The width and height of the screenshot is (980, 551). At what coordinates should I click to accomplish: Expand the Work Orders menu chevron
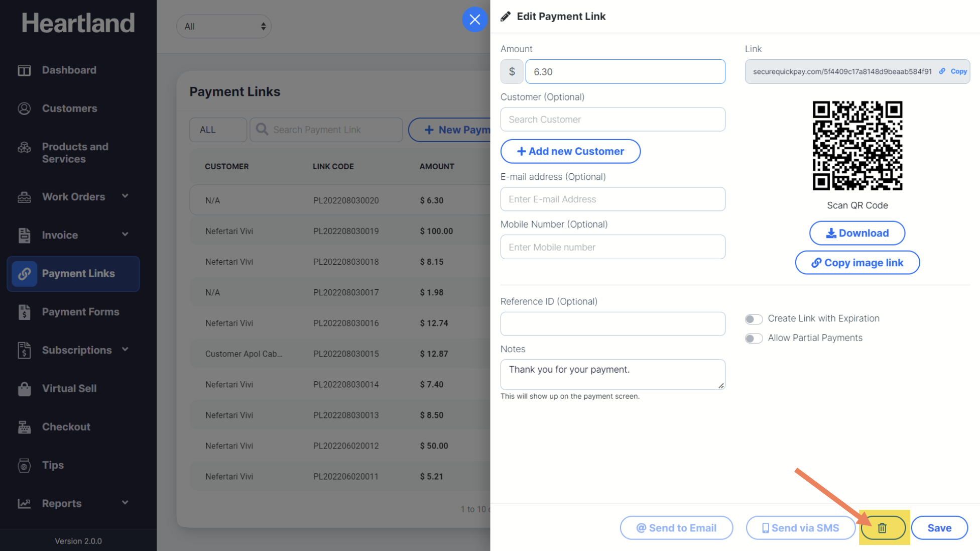coord(125,196)
